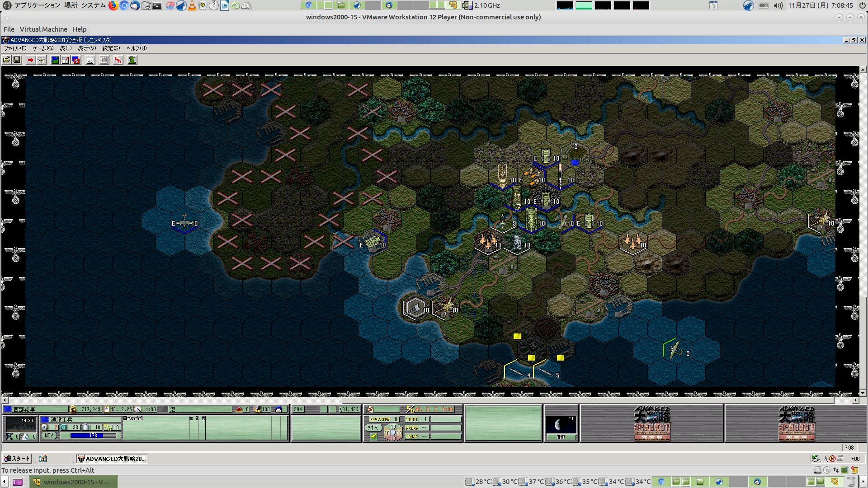868x488 pixels.
Task: Open the VMware File menu
Action: (x=9, y=29)
